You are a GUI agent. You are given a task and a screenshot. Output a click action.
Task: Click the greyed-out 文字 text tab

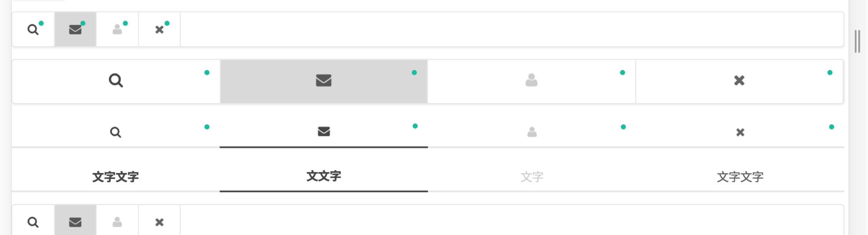point(532,177)
